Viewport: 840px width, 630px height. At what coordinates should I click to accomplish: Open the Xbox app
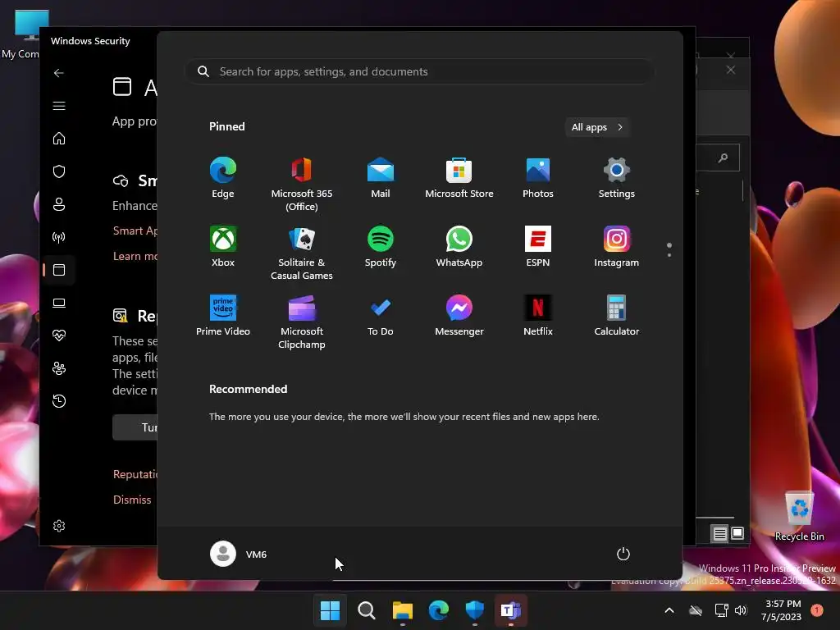[223, 246]
